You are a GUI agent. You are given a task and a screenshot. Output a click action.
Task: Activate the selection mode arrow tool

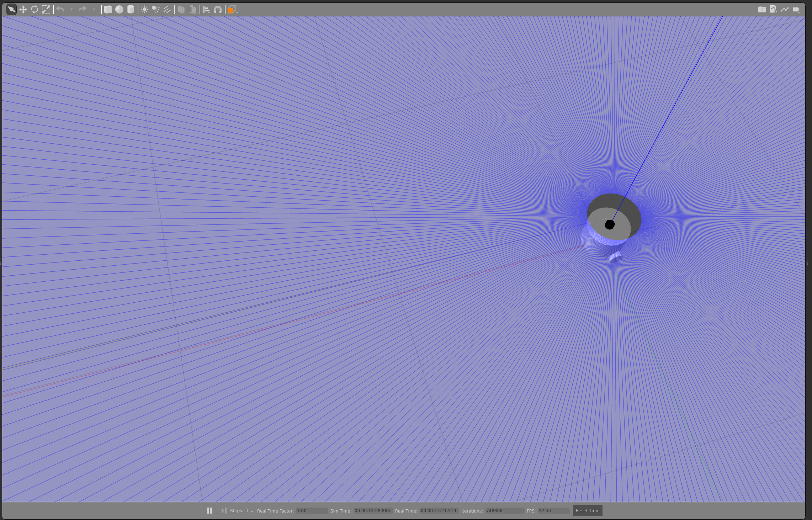[x=11, y=10]
